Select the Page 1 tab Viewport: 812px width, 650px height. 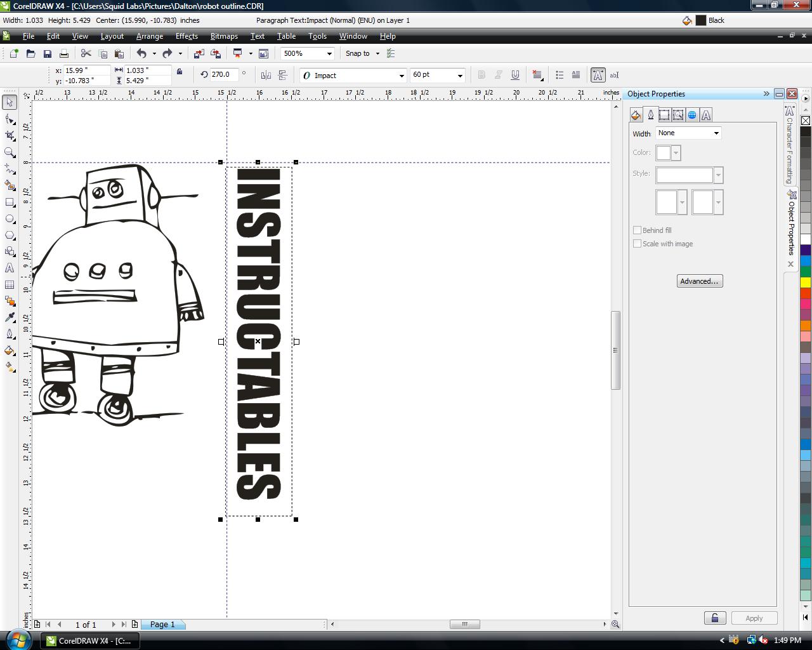click(x=162, y=625)
